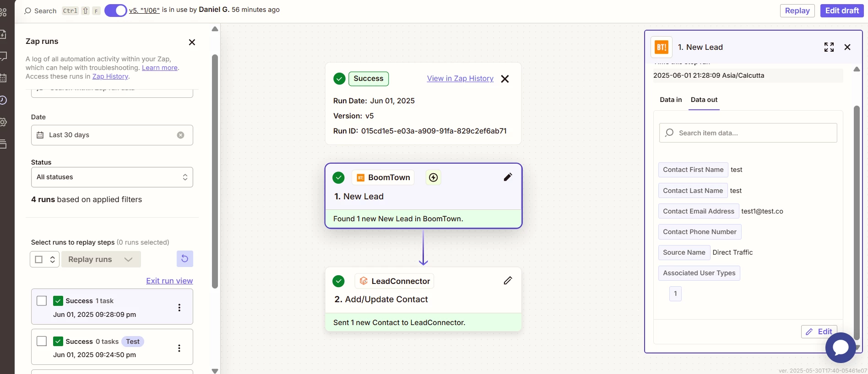Click the Search item data field

(748, 133)
